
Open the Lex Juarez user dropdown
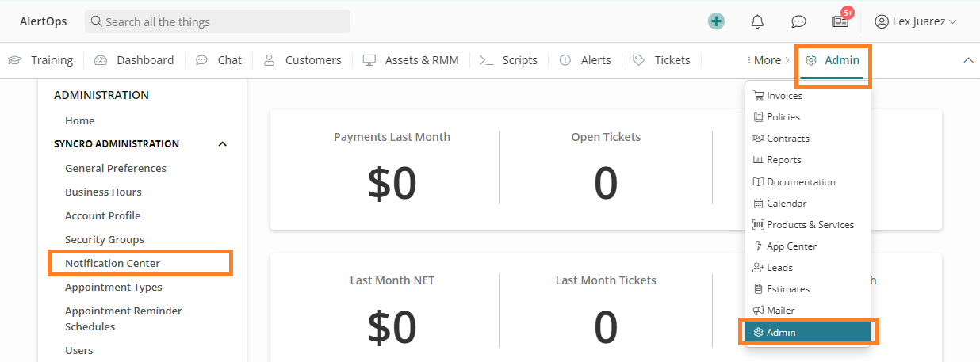click(916, 21)
